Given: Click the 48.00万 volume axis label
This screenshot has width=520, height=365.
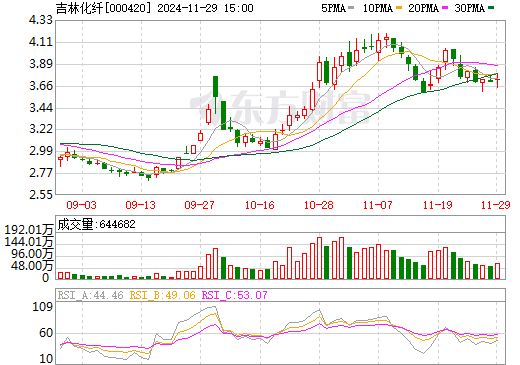Looking at the screenshot, I should tap(32, 266).
